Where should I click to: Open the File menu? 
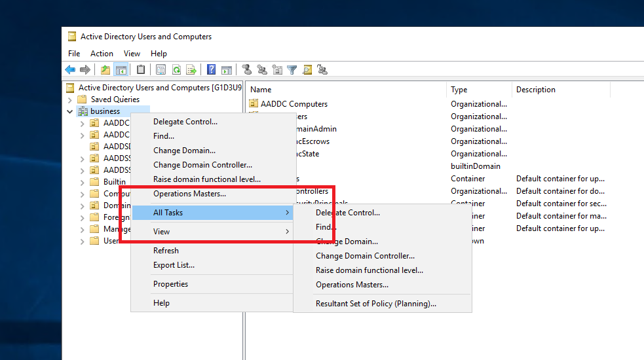click(x=74, y=54)
